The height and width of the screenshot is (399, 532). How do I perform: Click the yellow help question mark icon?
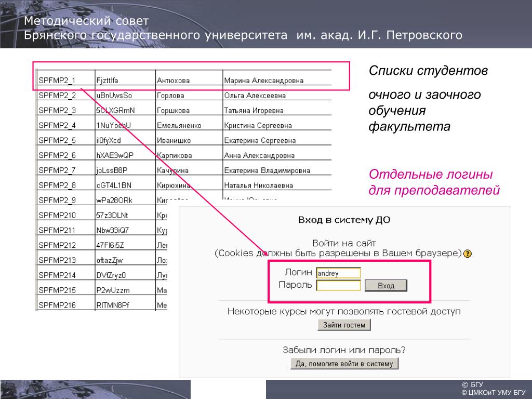[x=468, y=254]
